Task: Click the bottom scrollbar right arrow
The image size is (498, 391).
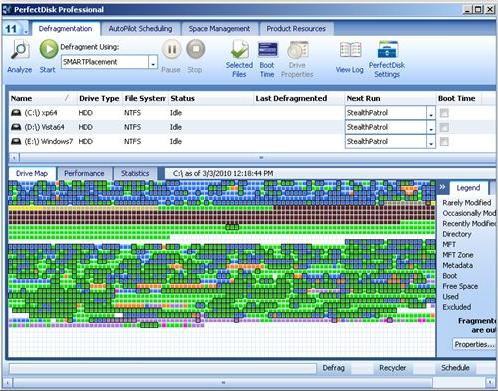Action: click(490, 382)
